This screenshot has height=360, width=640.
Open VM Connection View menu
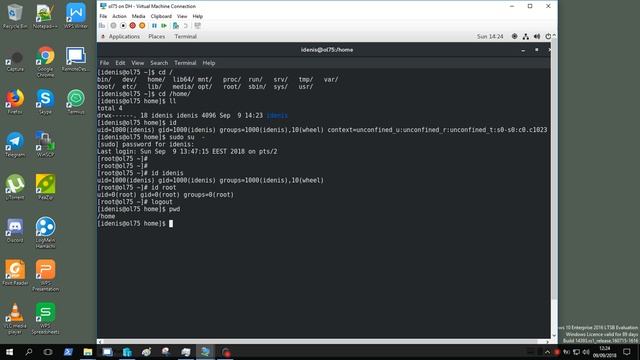point(182,16)
